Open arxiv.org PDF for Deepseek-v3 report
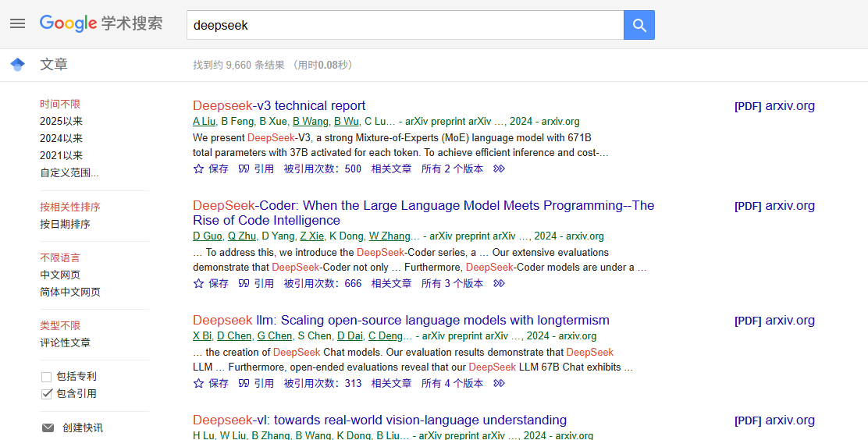868x440 pixels. coord(774,106)
